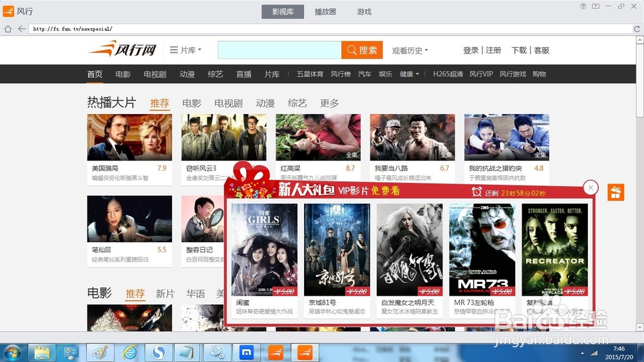Open RECREATOR poster in popup
Screen dimensions: 644x362
point(555,250)
